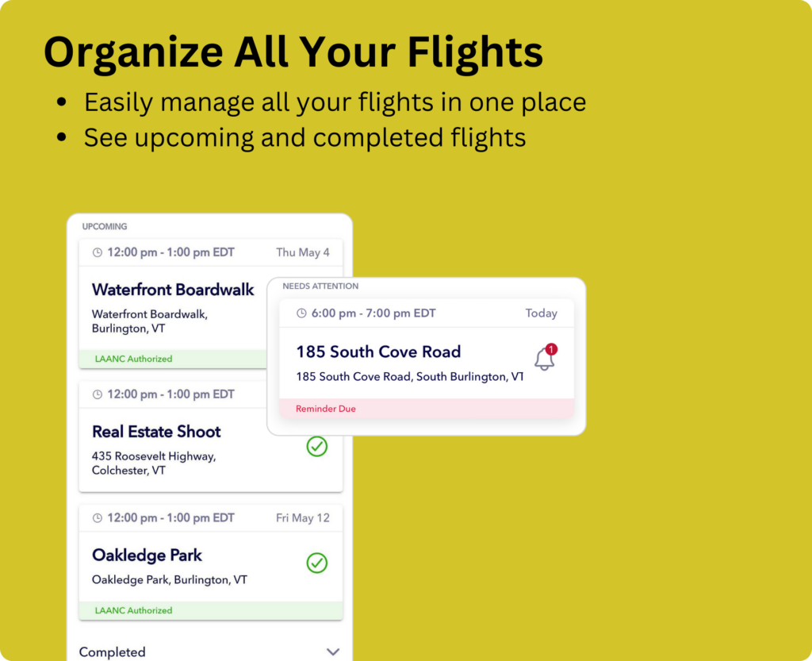Click the clock icon on Oakledge Park card
The width and height of the screenshot is (812, 661).
[x=98, y=518]
